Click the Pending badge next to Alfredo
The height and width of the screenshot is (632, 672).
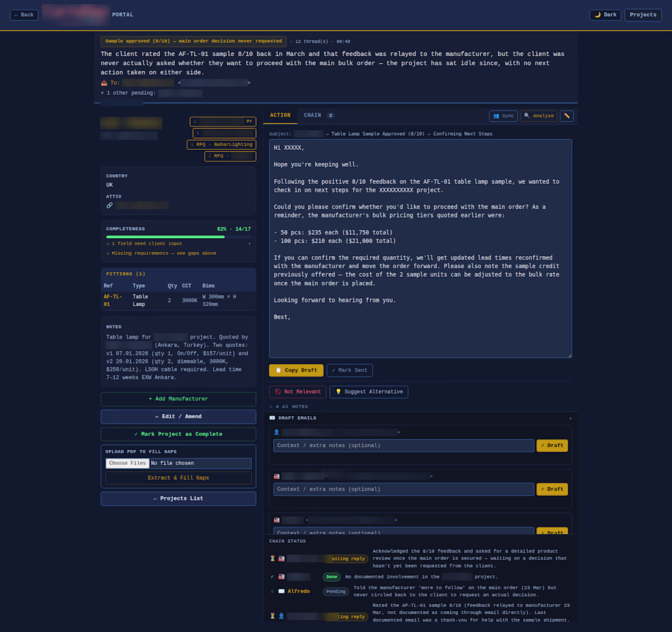click(335, 592)
